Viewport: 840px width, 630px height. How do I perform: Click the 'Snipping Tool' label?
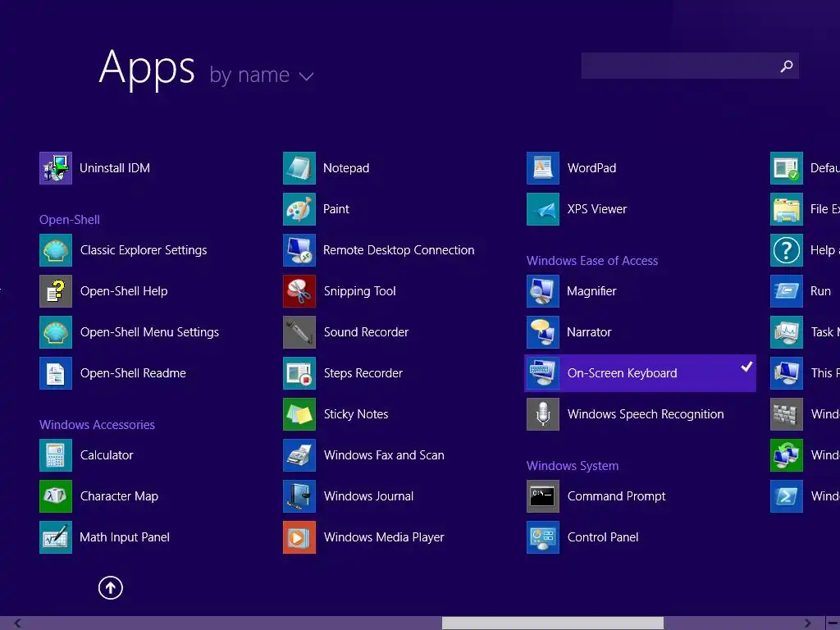359,291
